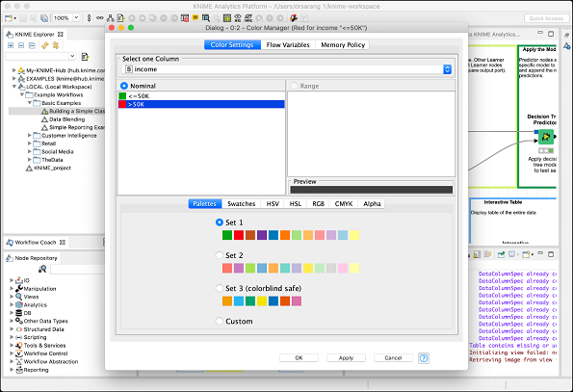Expand the IO node category
This screenshot has width=573, height=392.
tap(12, 280)
